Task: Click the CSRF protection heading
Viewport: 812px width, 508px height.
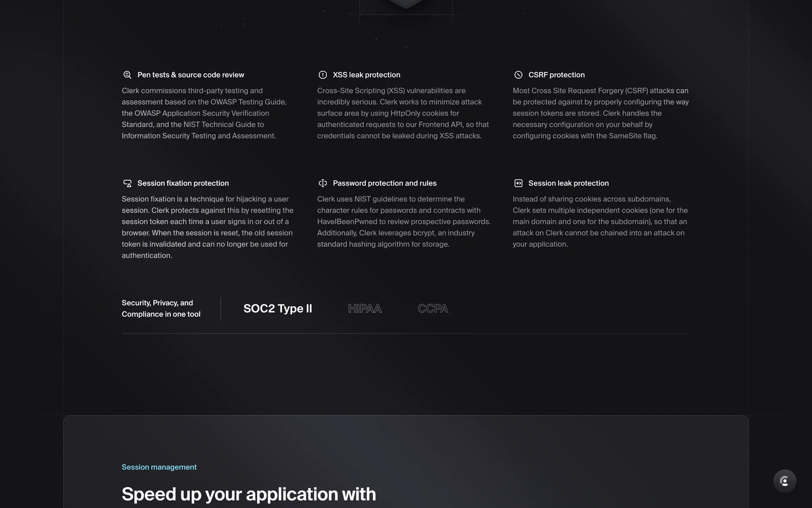Action: click(556, 75)
